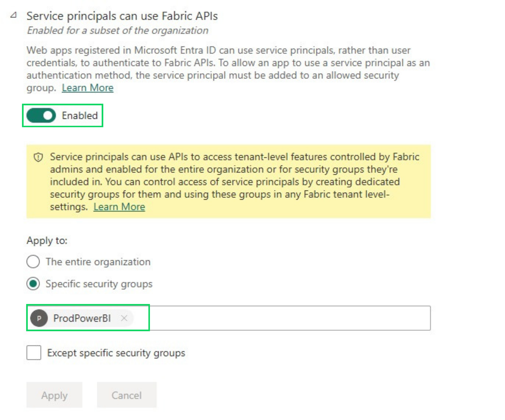
Task: Open Learn More link inside the yellow notice
Action: 119,207
